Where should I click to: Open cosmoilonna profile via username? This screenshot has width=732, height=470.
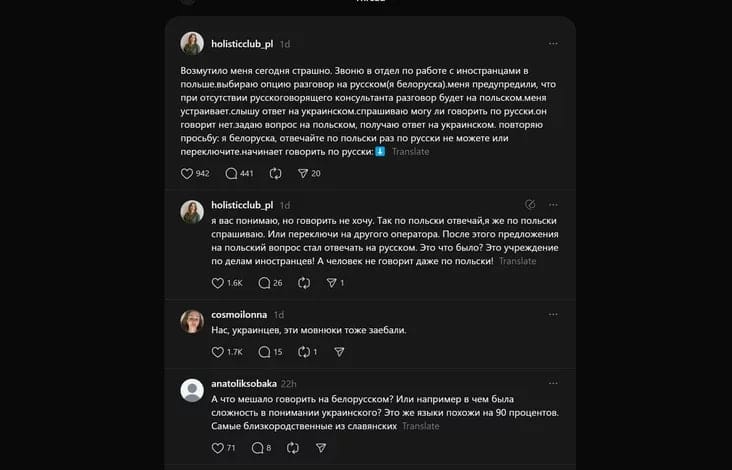239,315
